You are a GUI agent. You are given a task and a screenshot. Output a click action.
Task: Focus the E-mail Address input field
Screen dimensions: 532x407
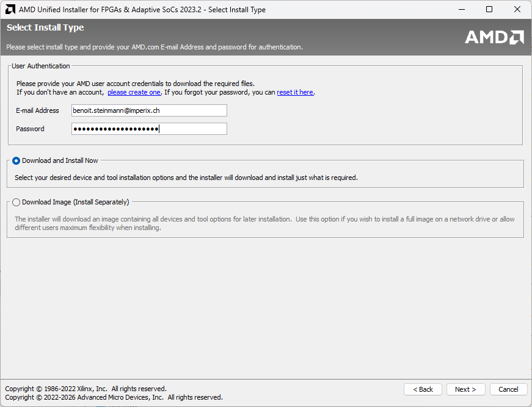(149, 110)
